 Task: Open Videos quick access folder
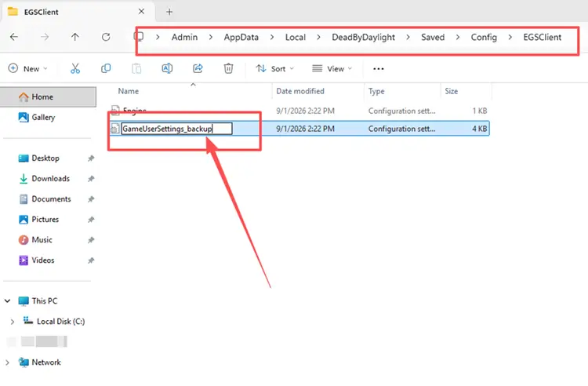click(43, 260)
